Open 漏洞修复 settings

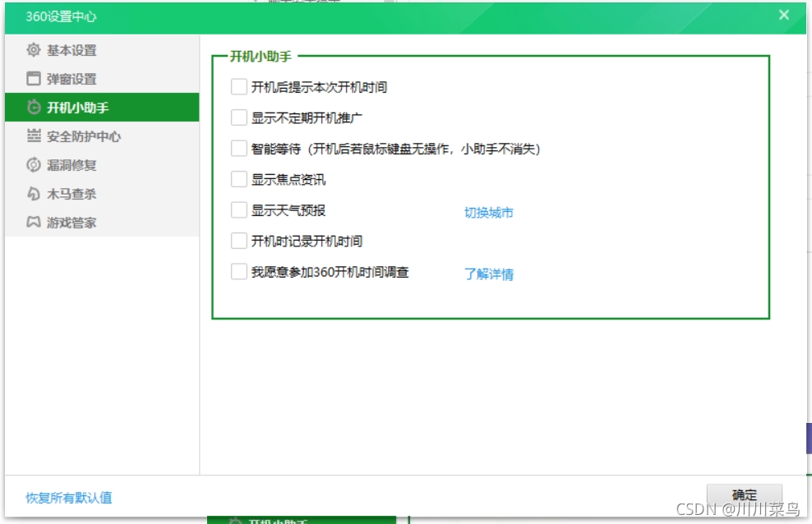coord(102,164)
